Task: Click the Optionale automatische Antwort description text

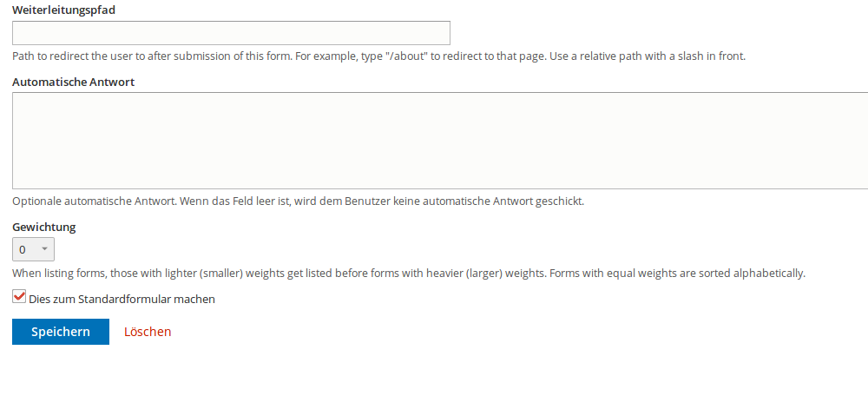Action: pos(298,201)
